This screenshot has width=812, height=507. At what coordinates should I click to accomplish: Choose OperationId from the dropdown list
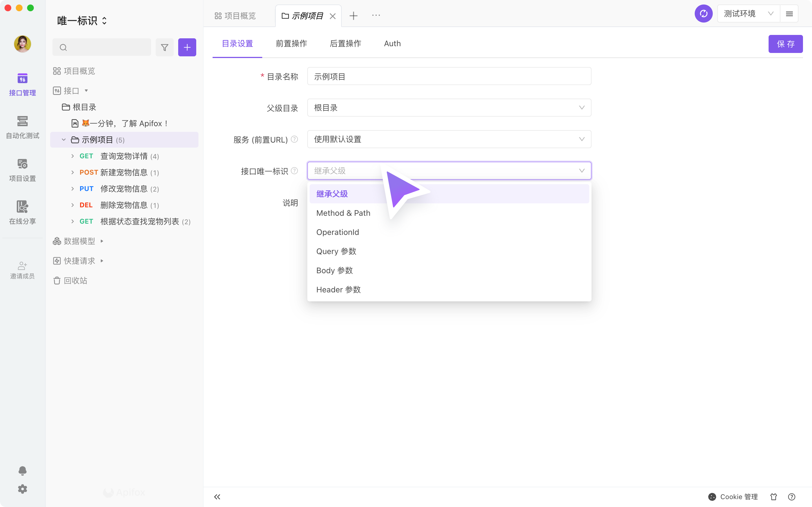click(x=337, y=232)
